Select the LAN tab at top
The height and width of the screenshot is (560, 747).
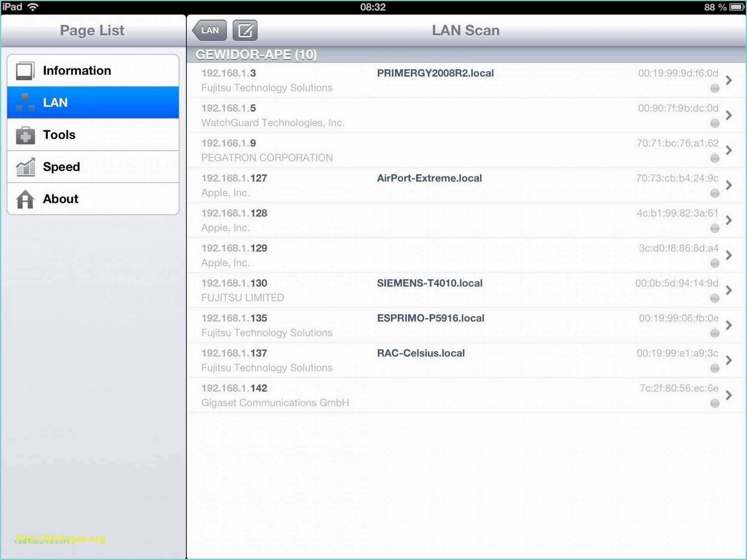click(210, 30)
